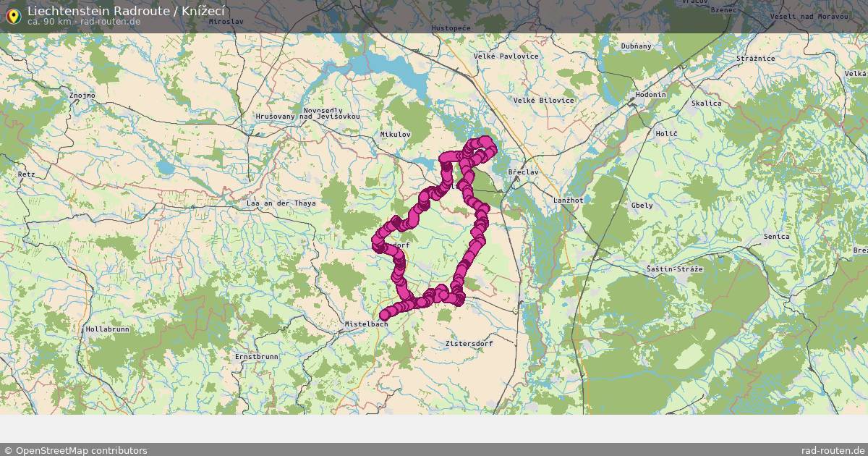This screenshot has width=868, height=456.
Task: Click the Velké Pavlovice label
Action: point(506,56)
